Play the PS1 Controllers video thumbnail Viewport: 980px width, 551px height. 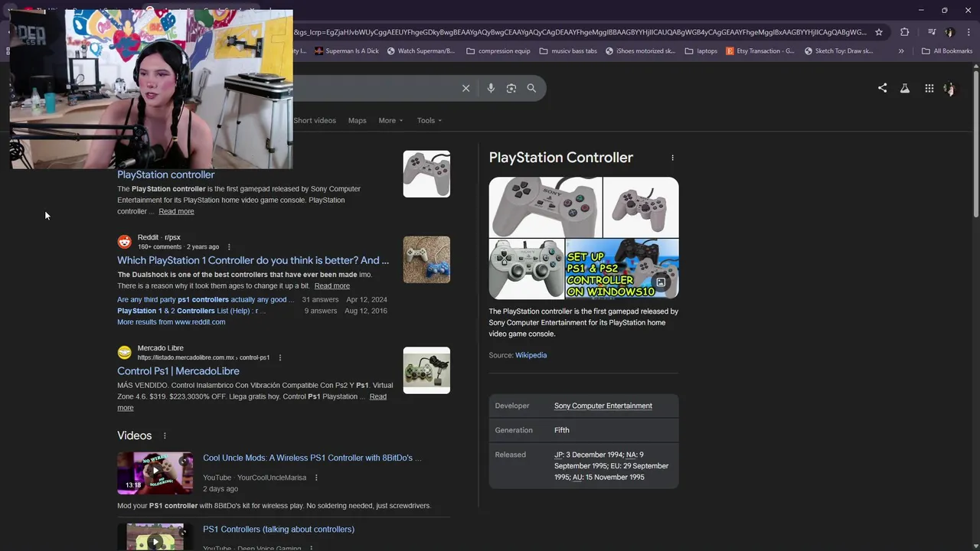[155, 537]
